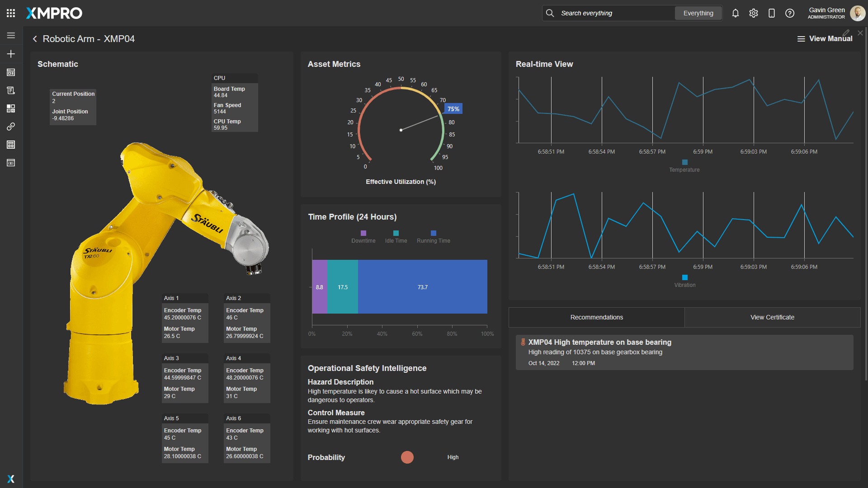This screenshot has height=488, width=868.
Task: Switch to the Recommendations tab
Action: point(595,317)
